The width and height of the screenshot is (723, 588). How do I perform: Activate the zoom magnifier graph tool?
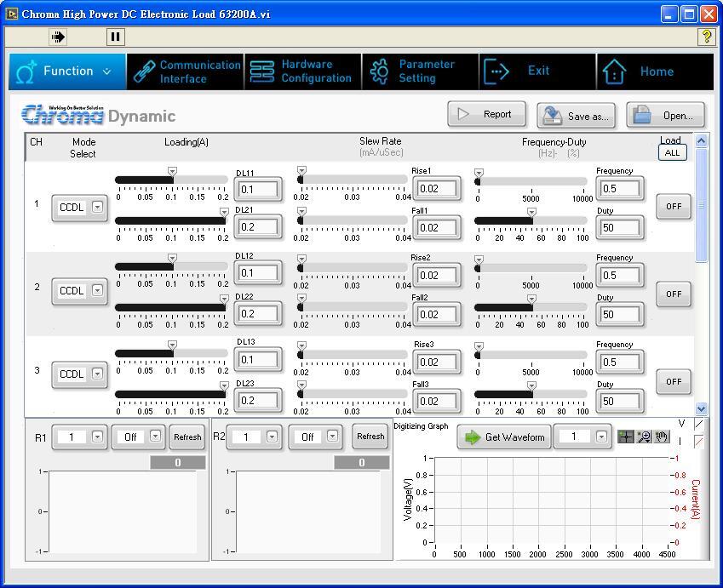coord(644,437)
